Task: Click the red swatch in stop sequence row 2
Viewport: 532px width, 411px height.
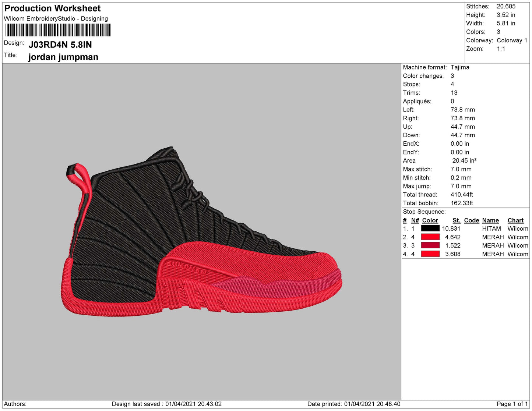Action: (430, 237)
